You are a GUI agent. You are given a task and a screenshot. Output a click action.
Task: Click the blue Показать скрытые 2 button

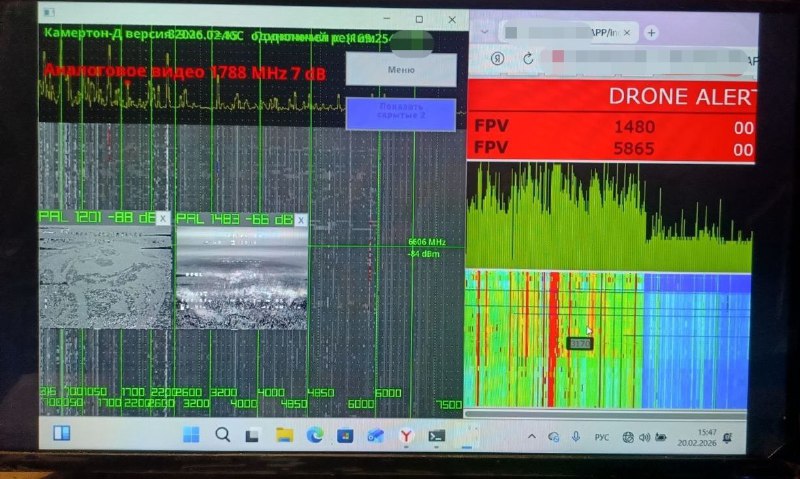[x=401, y=113]
